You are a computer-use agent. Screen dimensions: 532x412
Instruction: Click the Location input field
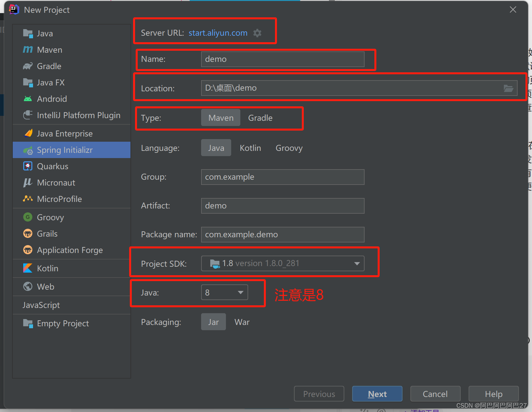click(x=359, y=88)
